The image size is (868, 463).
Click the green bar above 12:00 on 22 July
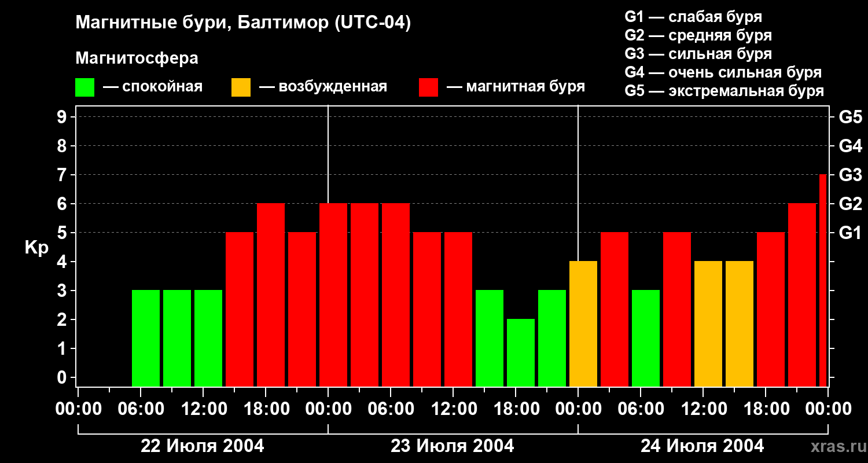pyautogui.click(x=208, y=338)
